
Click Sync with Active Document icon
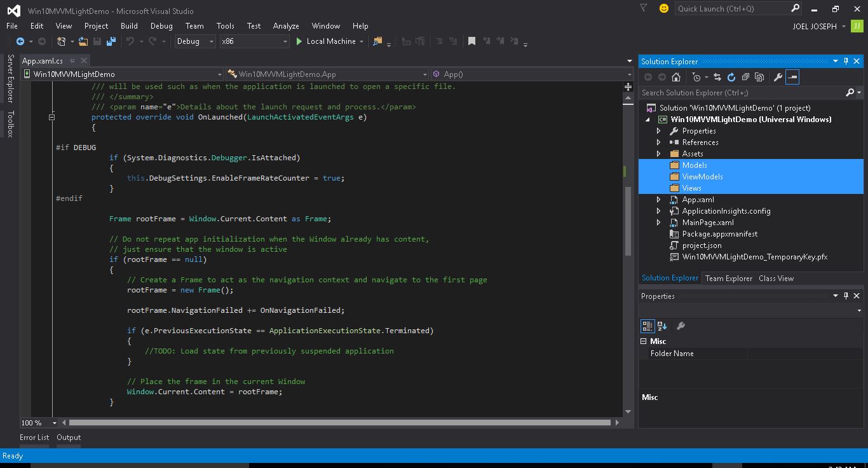[x=717, y=77]
